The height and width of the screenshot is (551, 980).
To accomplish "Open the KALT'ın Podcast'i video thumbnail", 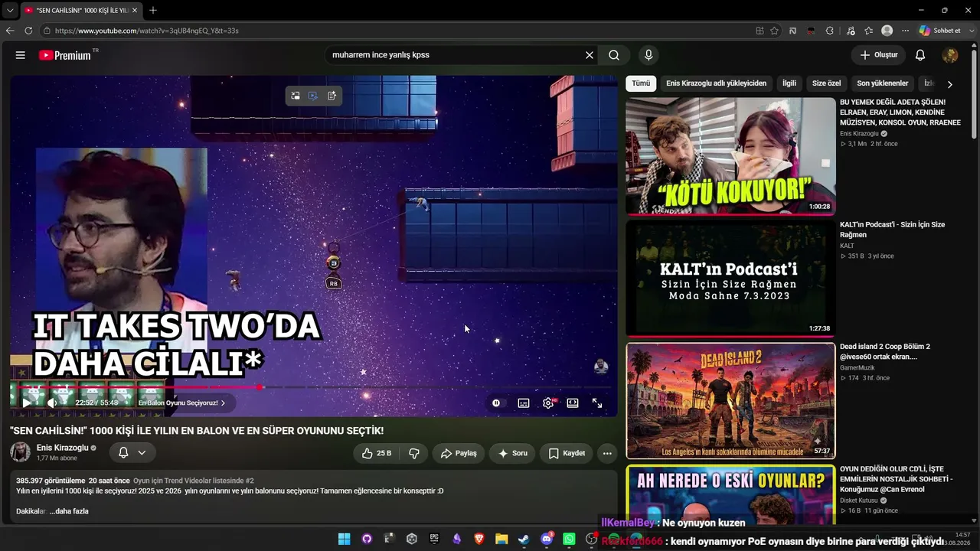I will (x=730, y=279).
